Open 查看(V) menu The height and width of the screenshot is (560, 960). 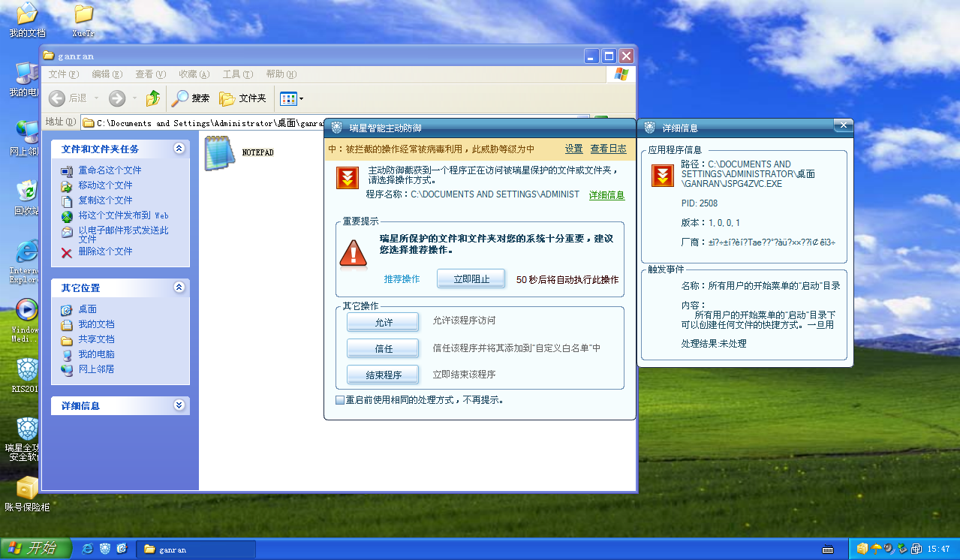point(150,74)
